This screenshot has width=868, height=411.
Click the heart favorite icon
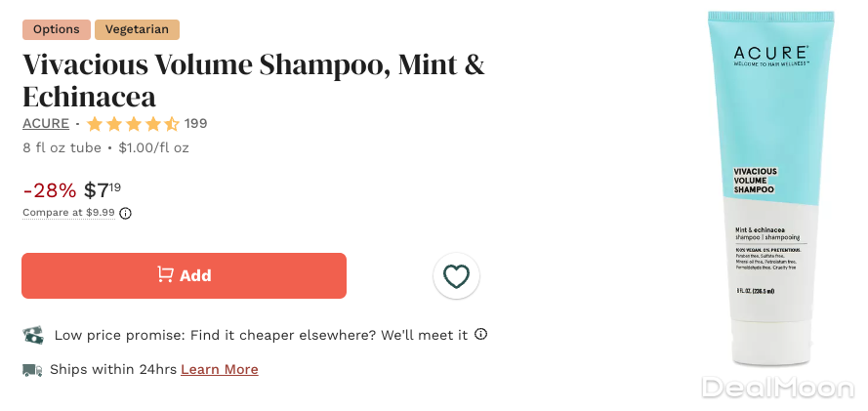click(456, 276)
